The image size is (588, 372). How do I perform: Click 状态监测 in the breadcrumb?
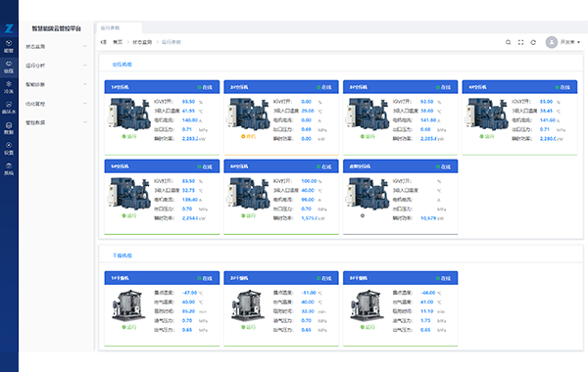[142, 42]
